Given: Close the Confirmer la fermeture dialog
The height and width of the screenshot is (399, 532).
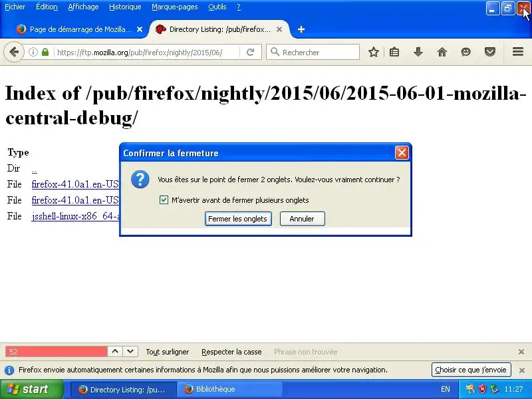Looking at the screenshot, I should click(402, 153).
